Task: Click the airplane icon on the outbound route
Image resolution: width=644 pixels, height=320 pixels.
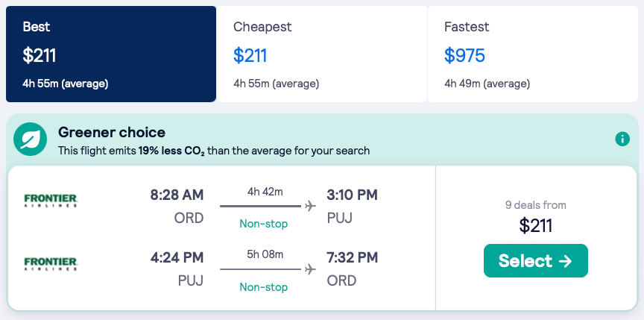Action: [x=310, y=206]
